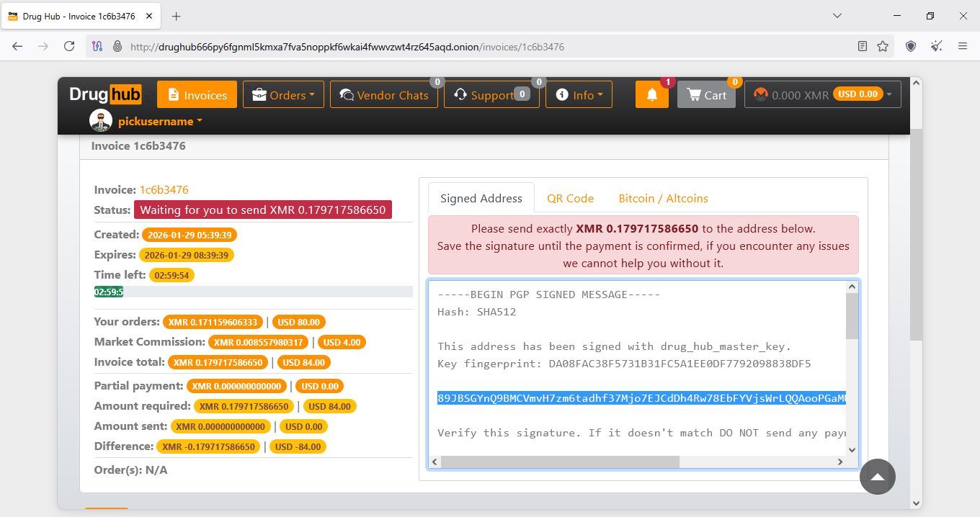
Task: Click the Your orders USD 80.00 badge
Action: tap(299, 322)
